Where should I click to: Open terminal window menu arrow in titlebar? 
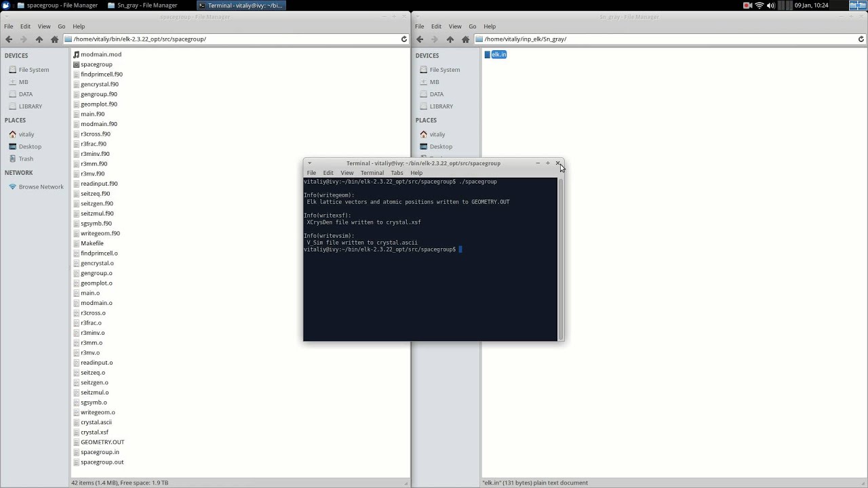(309, 163)
